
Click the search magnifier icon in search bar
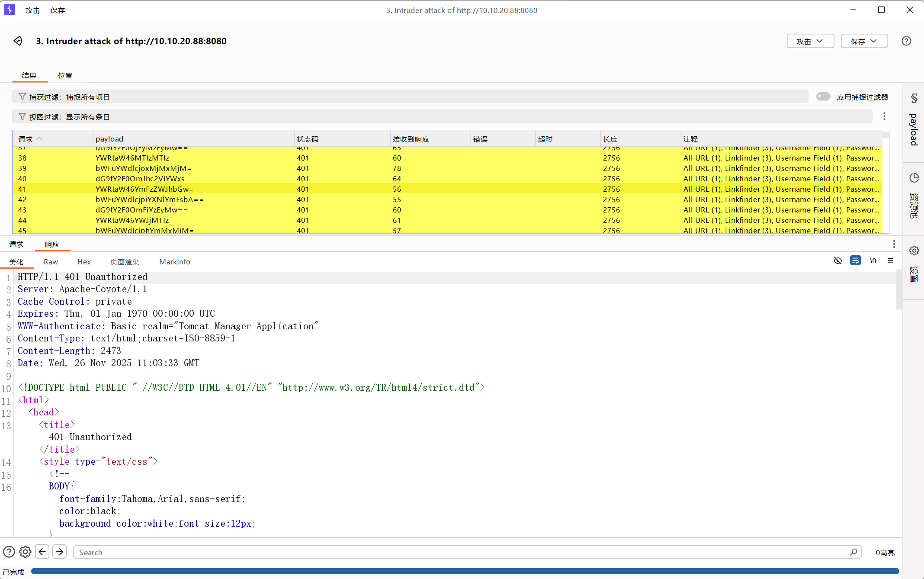853,552
